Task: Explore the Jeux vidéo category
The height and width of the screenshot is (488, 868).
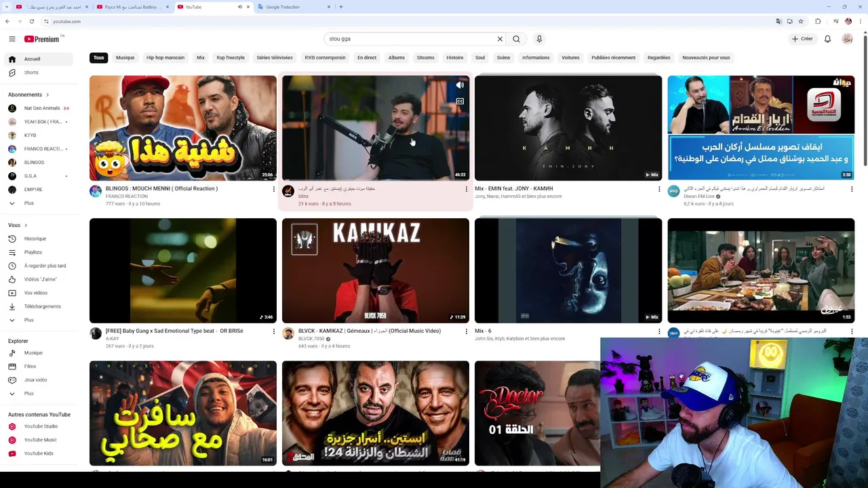Action: click(38, 380)
